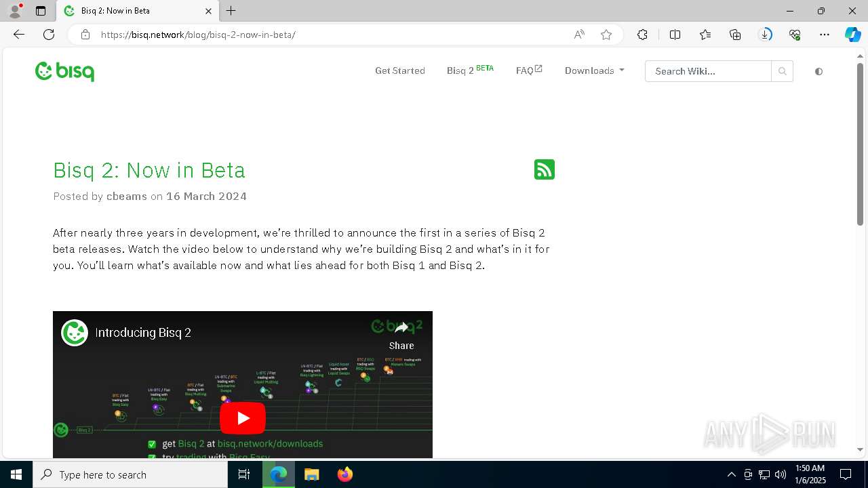Expand the Downloads dropdown menu

[x=594, y=70]
